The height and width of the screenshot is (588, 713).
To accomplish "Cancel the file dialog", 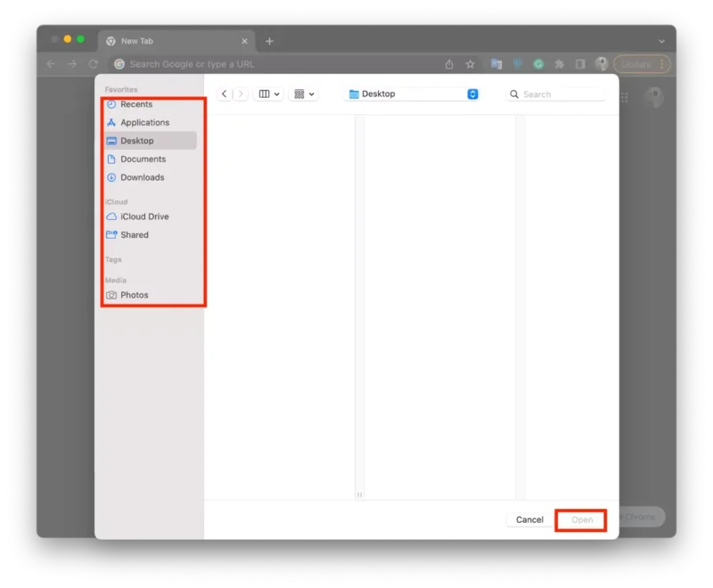I will coord(529,519).
